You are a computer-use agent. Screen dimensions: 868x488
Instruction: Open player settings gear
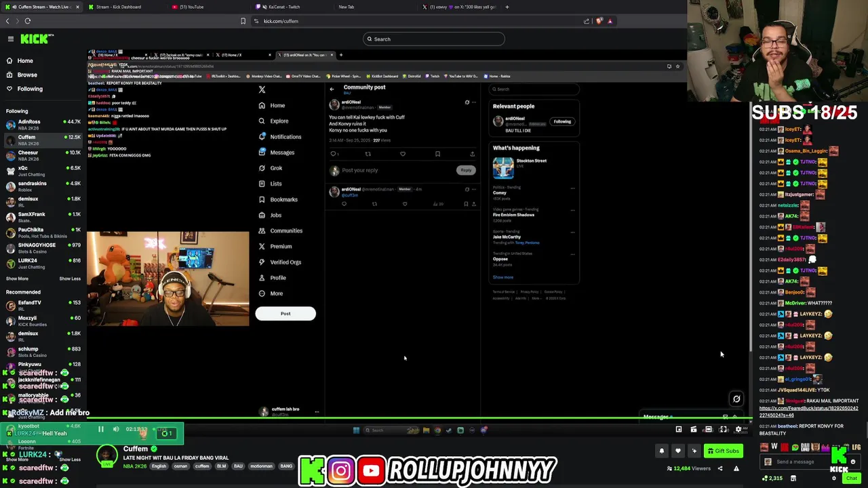(738, 429)
